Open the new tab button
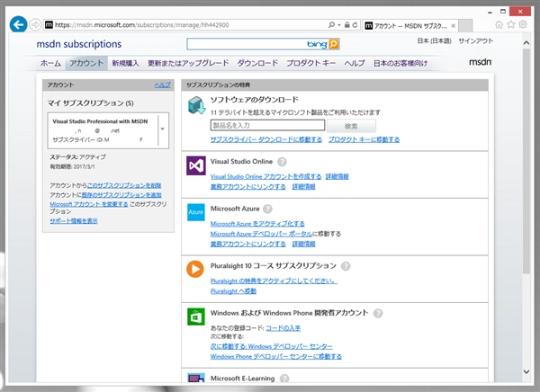 coord(465,25)
